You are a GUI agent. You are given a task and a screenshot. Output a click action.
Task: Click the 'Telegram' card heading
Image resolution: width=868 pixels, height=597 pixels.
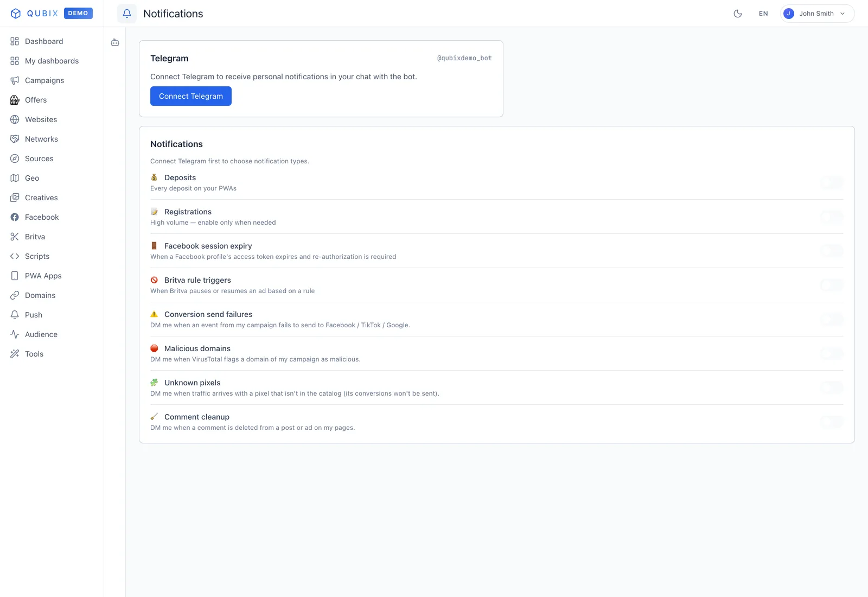[169, 58]
